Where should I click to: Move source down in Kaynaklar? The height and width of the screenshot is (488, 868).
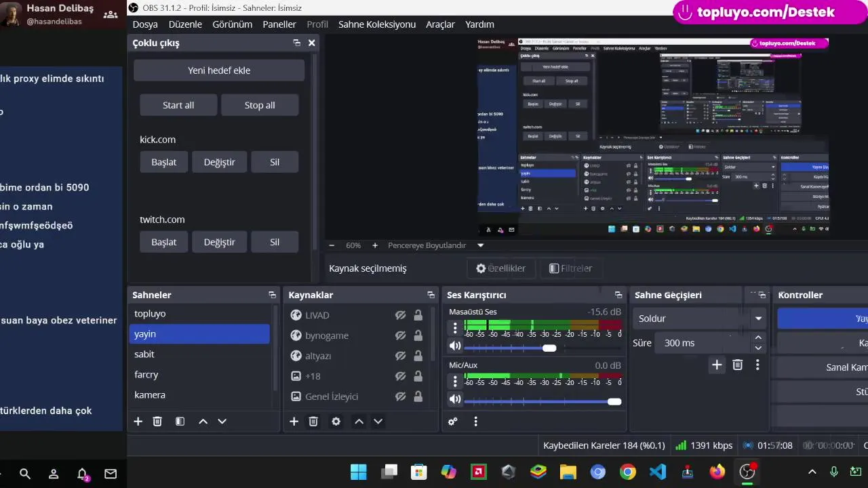coord(378,422)
